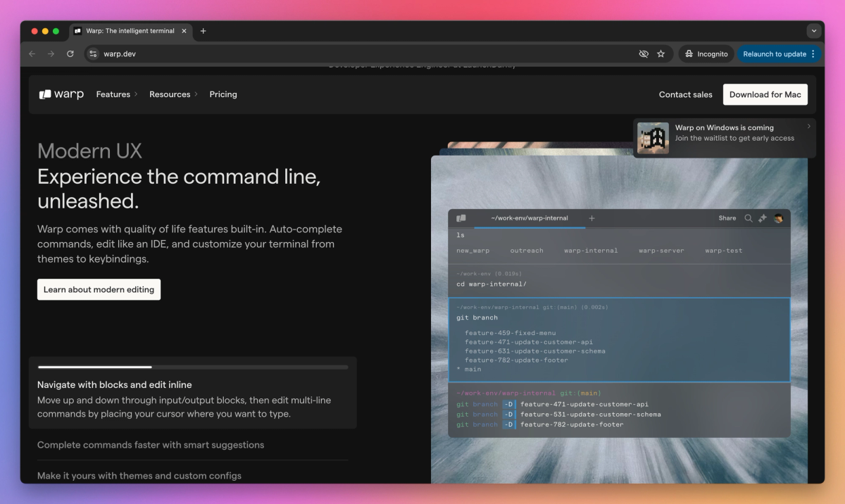Click the pixel-art thumbnail in Windows banner
This screenshot has height=504, width=845.
pos(653,138)
